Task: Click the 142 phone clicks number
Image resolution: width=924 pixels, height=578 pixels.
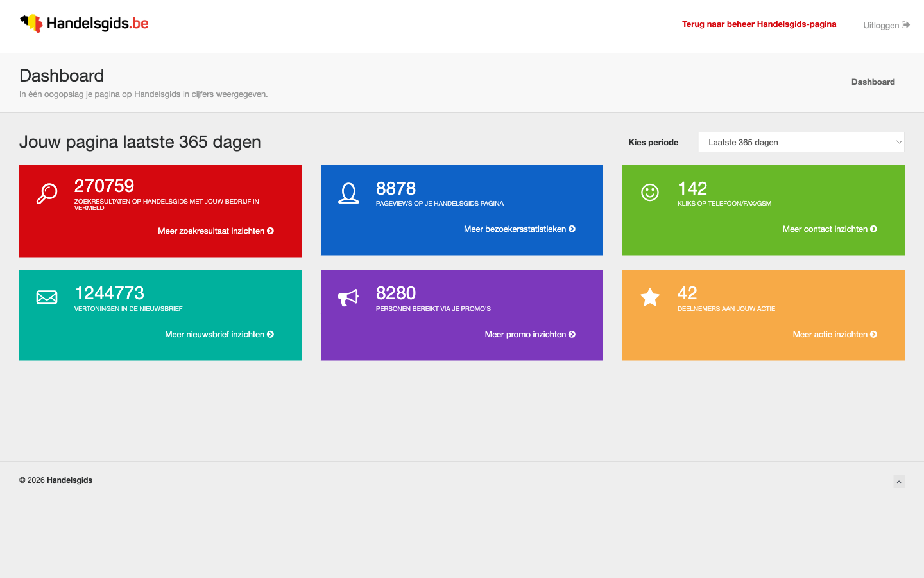Action: 692,188
